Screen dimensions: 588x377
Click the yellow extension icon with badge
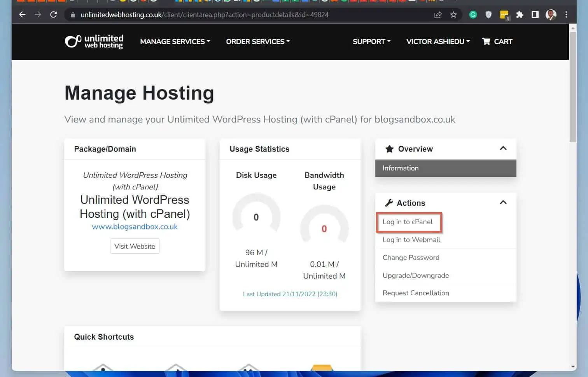(x=504, y=15)
